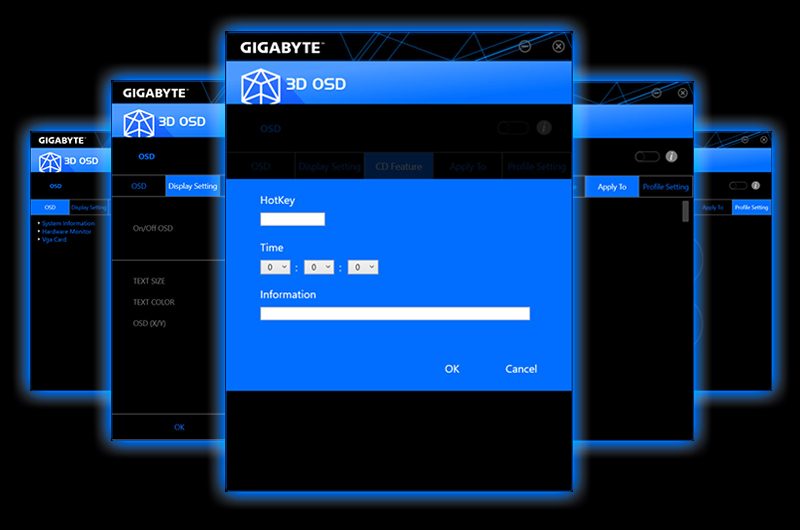Click Hardware Monitor in far-left window
The height and width of the screenshot is (530, 800).
coord(67,232)
